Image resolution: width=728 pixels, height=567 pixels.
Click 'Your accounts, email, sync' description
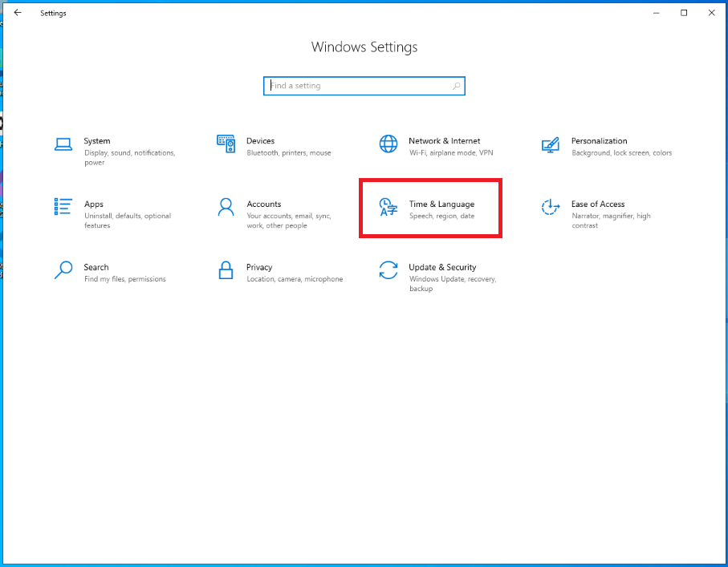click(289, 221)
